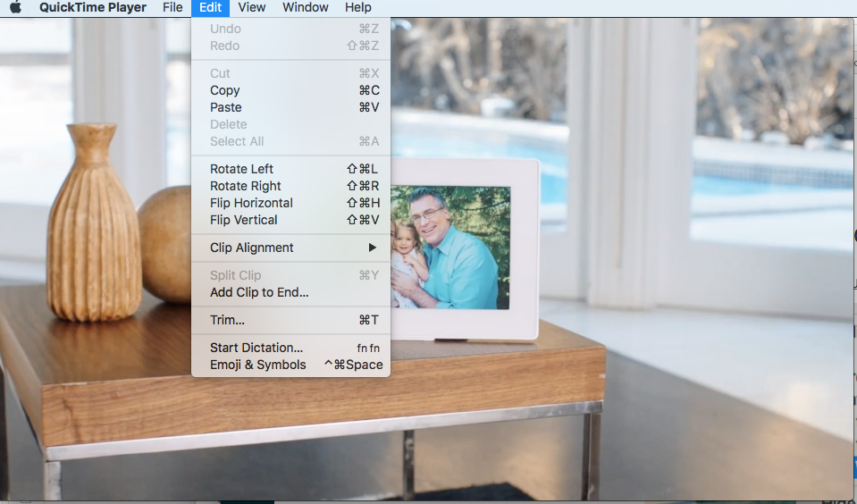857x504 pixels.
Task: Open the Apple menu
Action: [x=15, y=8]
